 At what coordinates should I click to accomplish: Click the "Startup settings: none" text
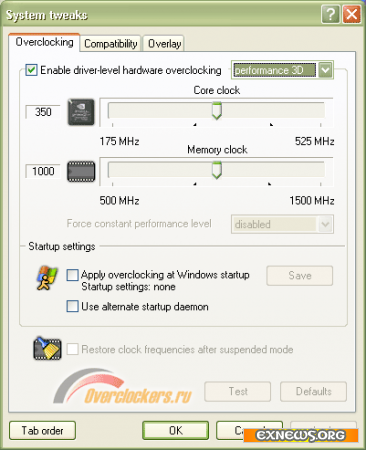(128, 287)
